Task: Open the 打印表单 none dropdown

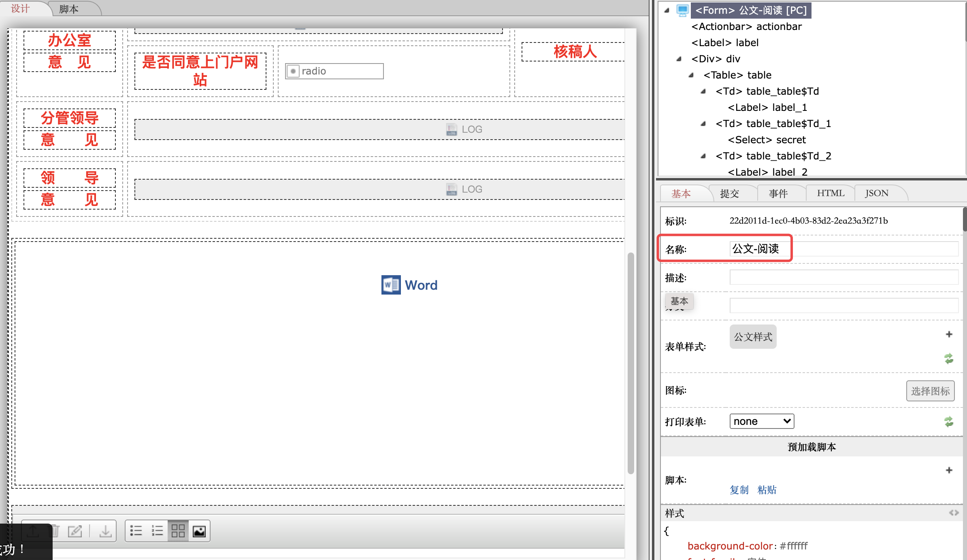Action: (x=761, y=421)
